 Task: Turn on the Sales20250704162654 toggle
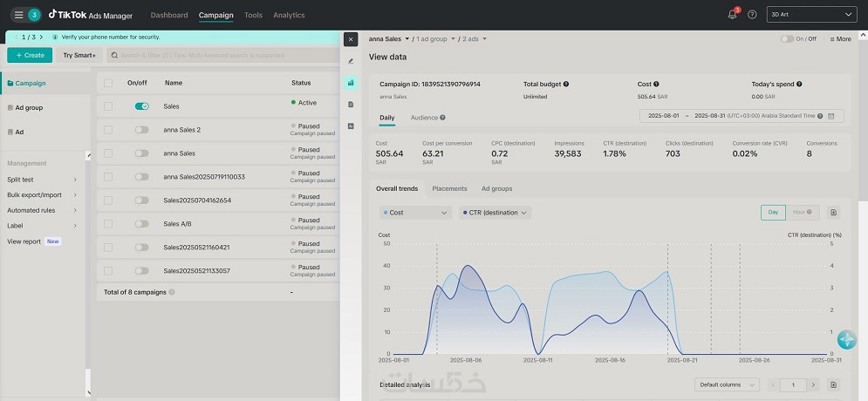point(141,200)
